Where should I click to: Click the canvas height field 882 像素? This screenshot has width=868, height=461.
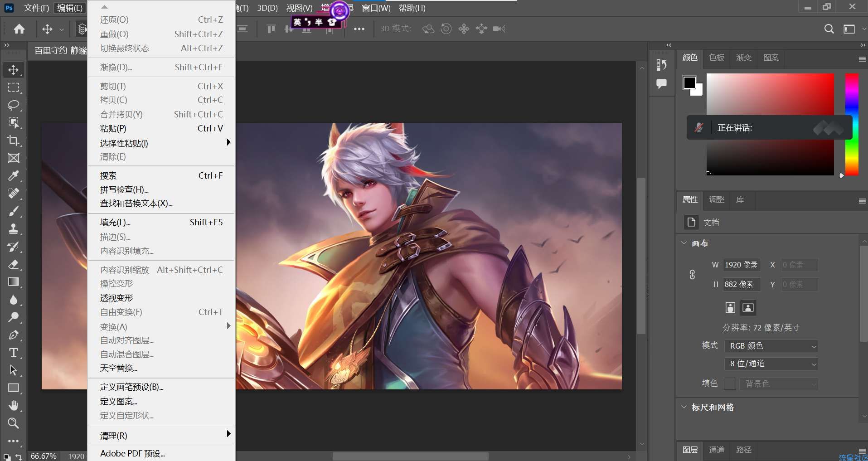(742, 284)
